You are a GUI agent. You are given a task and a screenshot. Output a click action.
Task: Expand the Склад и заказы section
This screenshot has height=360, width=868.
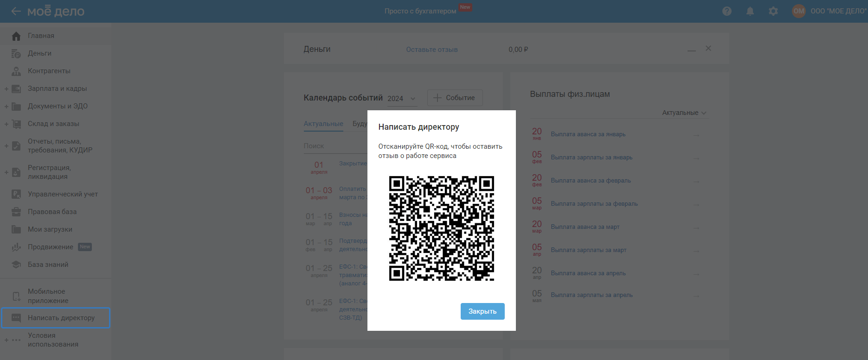pos(6,124)
